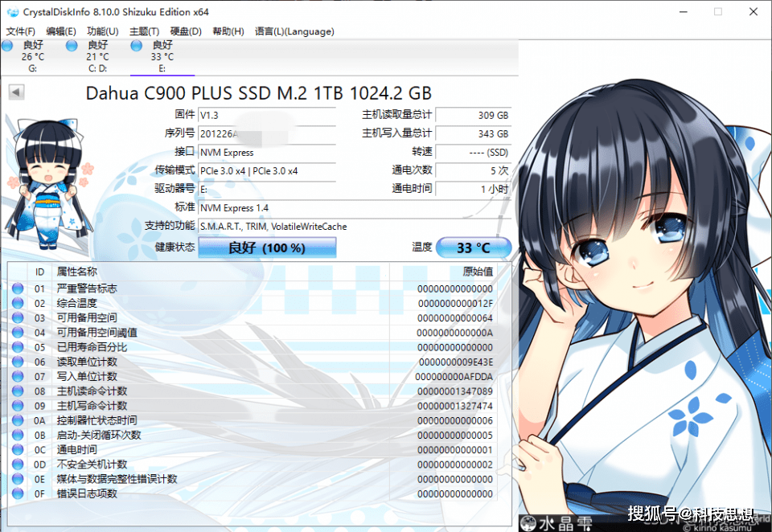
Task: Click status orb for 02 综合温度
Action: click(x=18, y=303)
